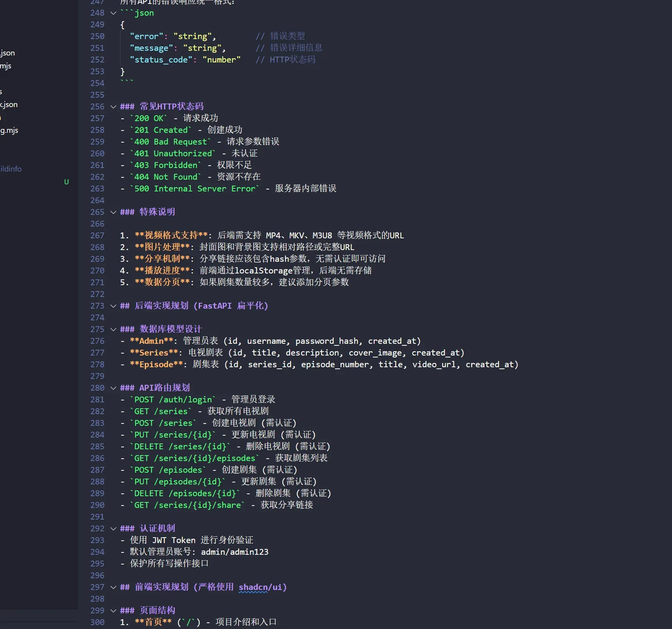Screen dimensions: 672x629
Task: Open the sidebar file ending in ildinfo
Action: [x=11, y=169]
